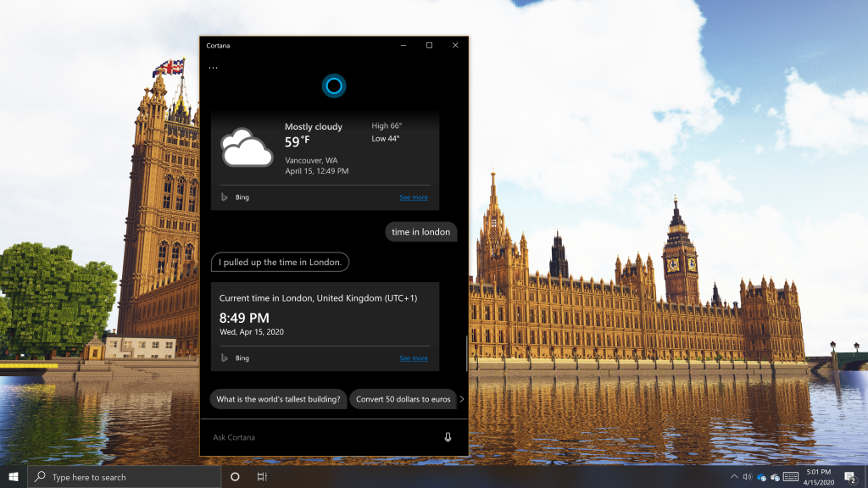The width and height of the screenshot is (868, 488).
Task: Show more suggestions with the right chevron
Action: [x=462, y=399]
